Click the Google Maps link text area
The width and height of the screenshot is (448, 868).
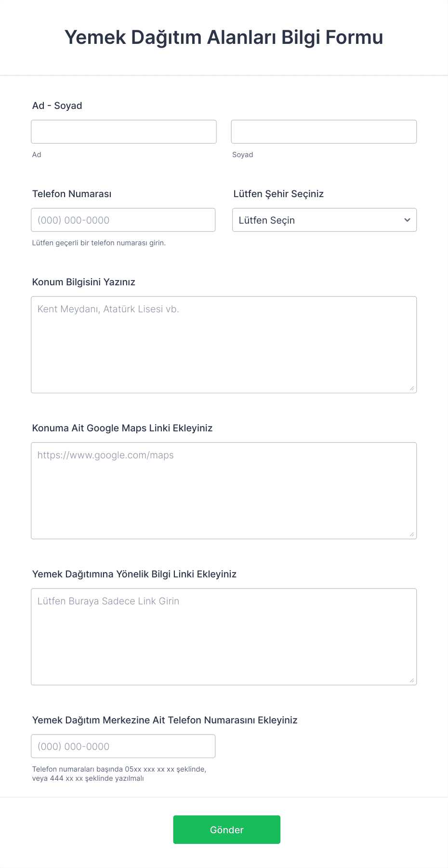point(224,491)
